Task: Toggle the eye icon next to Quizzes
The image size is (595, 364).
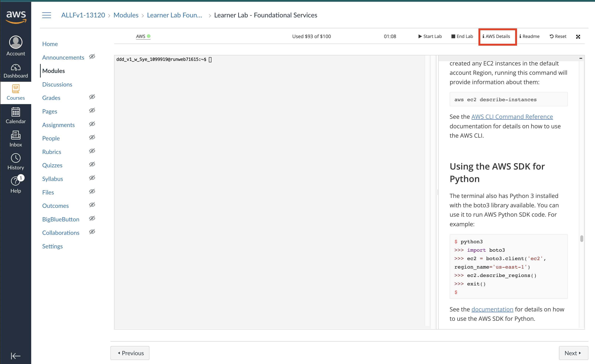Action: pos(92,165)
